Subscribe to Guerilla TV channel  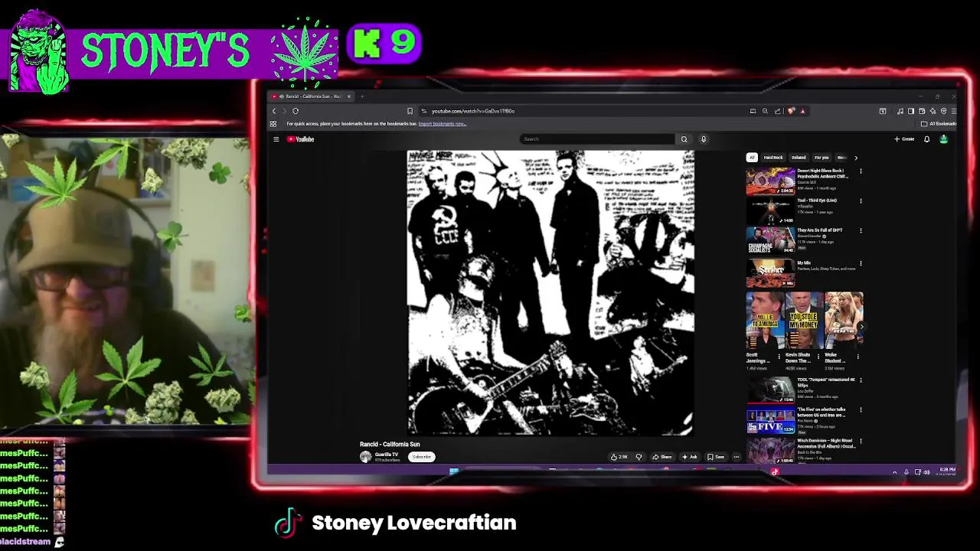coord(422,457)
